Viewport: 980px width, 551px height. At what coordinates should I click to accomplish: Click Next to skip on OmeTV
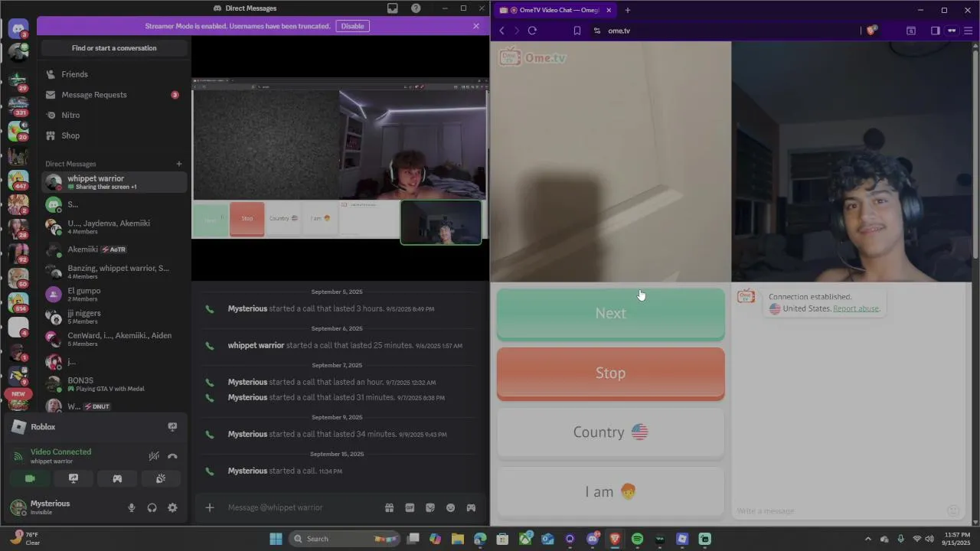pos(610,314)
